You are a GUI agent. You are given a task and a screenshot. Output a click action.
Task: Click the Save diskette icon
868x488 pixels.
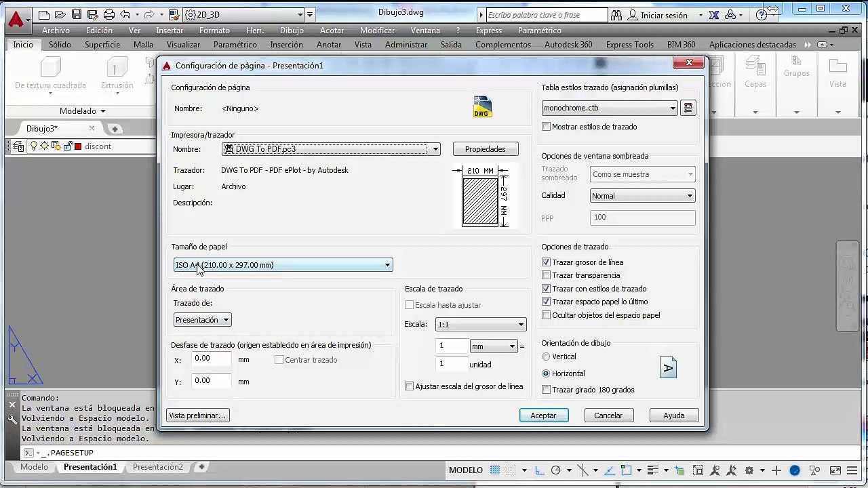point(77,14)
